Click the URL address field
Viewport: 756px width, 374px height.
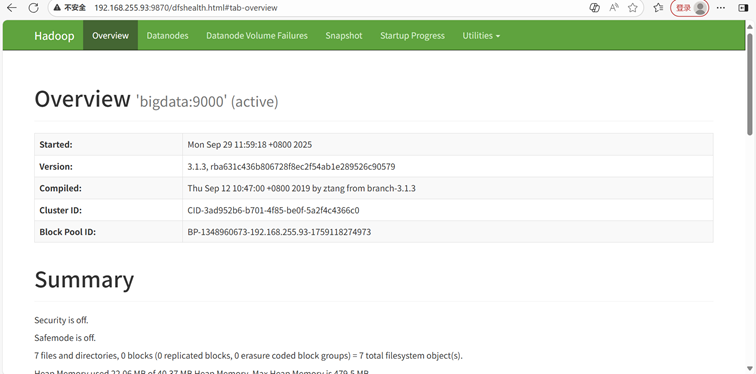click(338, 8)
